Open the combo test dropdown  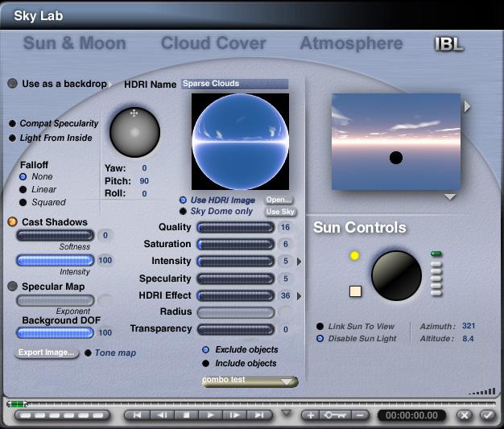click(x=250, y=382)
